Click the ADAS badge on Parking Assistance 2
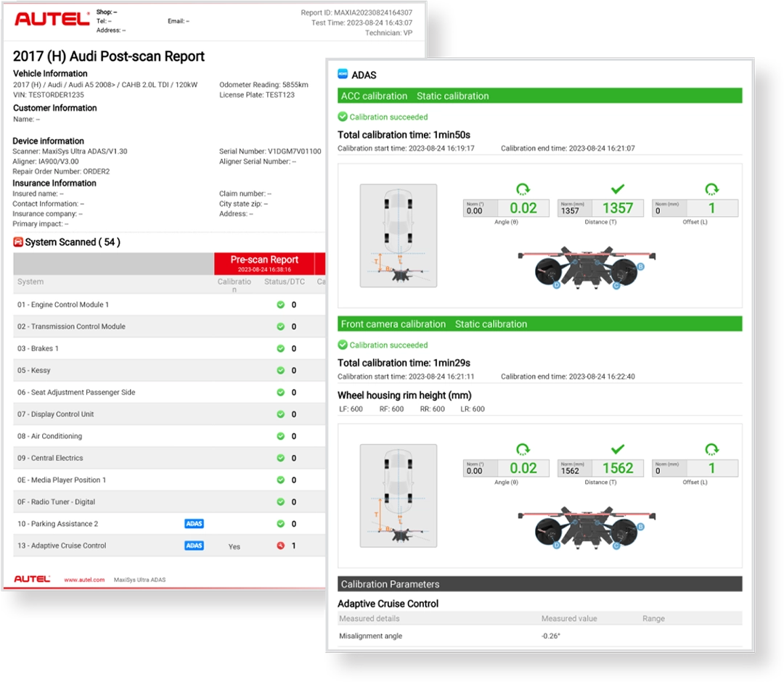The height and width of the screenshot is (682, 784). 194,524
